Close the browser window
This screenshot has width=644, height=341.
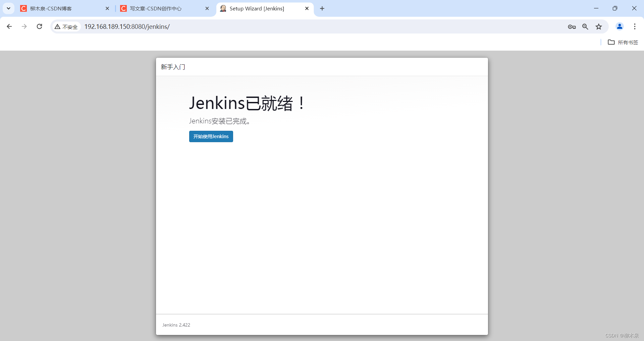pyautogui.click(x=634, y=8)
